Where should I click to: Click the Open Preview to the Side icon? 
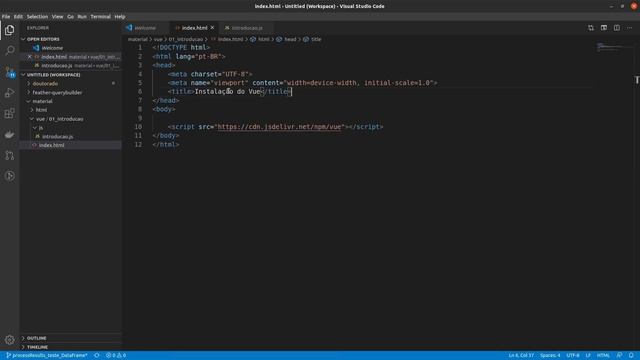coord(604,28)
